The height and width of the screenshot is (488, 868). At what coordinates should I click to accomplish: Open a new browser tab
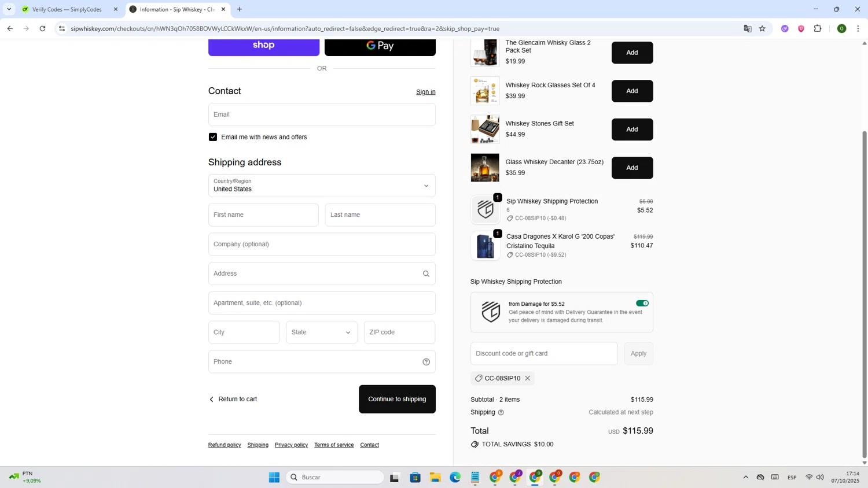click(x=240, y=9)
